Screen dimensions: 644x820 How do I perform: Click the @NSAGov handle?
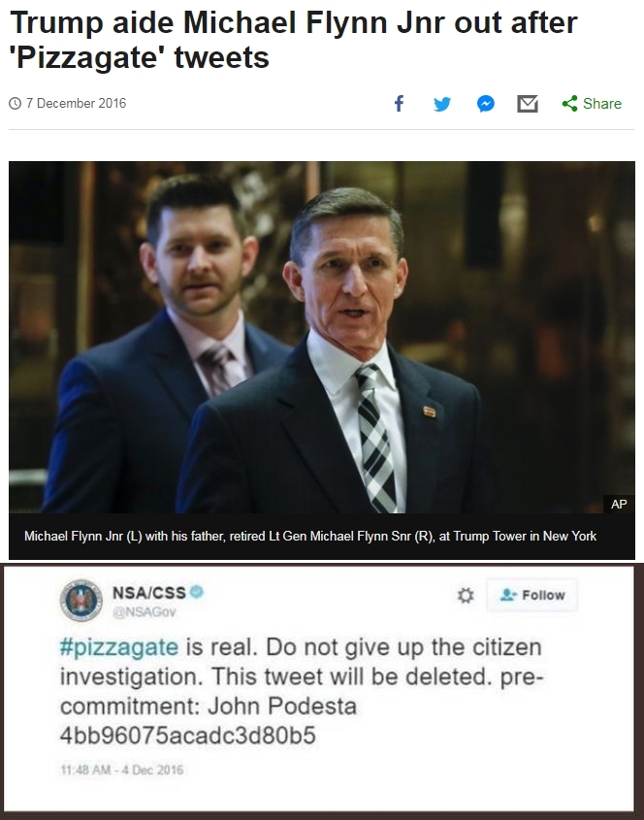click(x=147, y=612)
